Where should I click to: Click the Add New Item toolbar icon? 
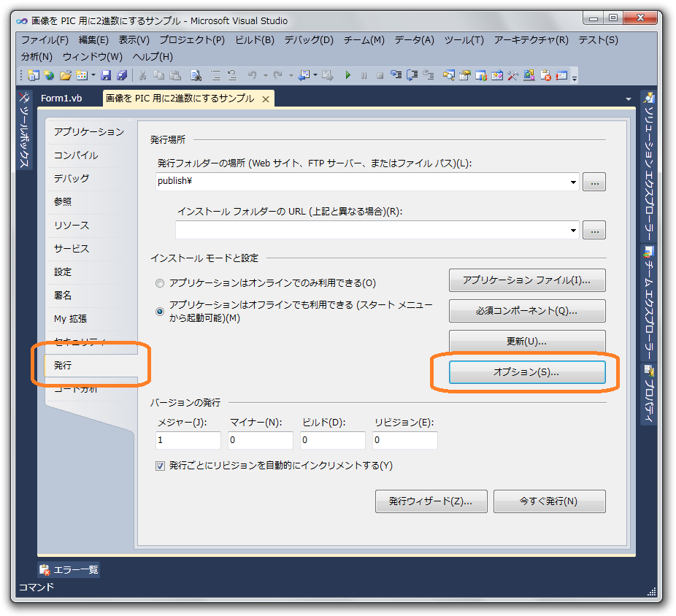82,75
